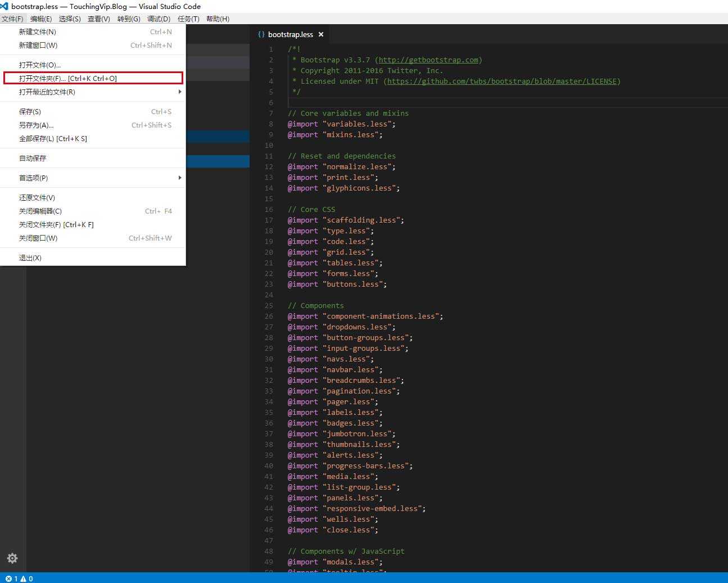This screenshot has width=728, height=583.
Task: Click the "mixins.less" import line
Action: click(335, 135)
